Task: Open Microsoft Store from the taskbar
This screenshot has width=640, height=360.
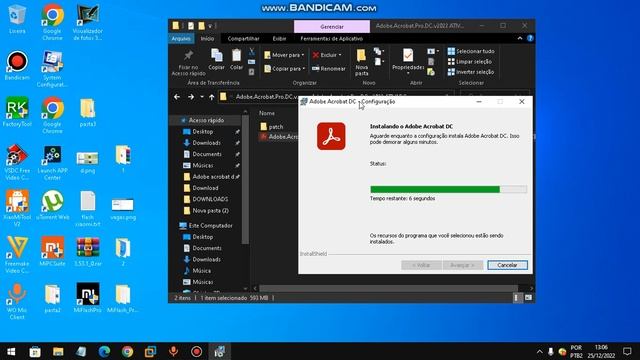Action: (x=35, y=351)
